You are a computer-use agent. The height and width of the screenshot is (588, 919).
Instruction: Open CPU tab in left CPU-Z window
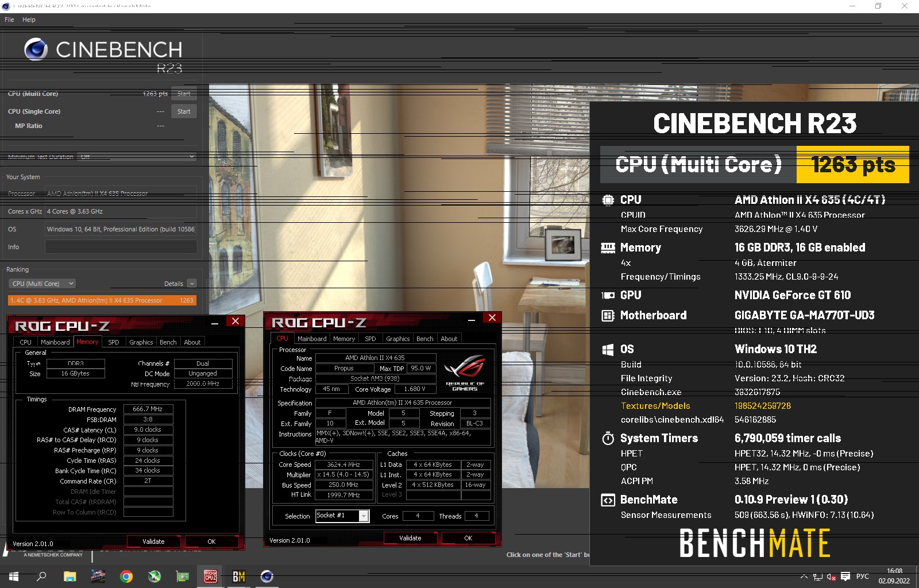(26, 342)
